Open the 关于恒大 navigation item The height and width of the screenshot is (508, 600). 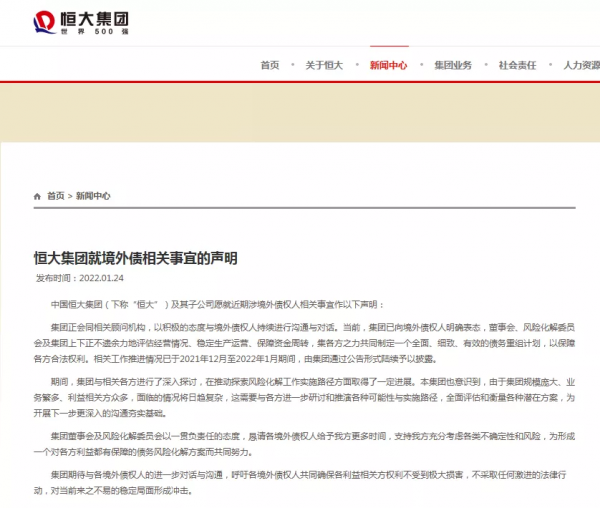[324, 65]
